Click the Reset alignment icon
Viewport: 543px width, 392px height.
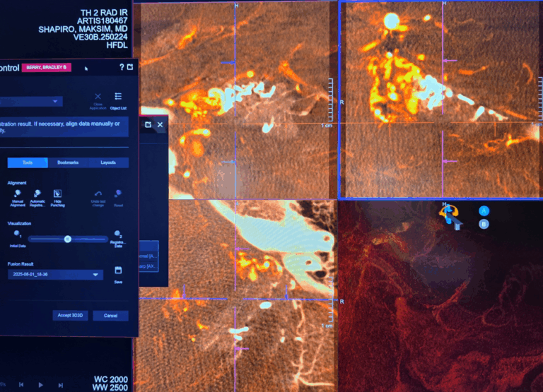coord(118,193)
